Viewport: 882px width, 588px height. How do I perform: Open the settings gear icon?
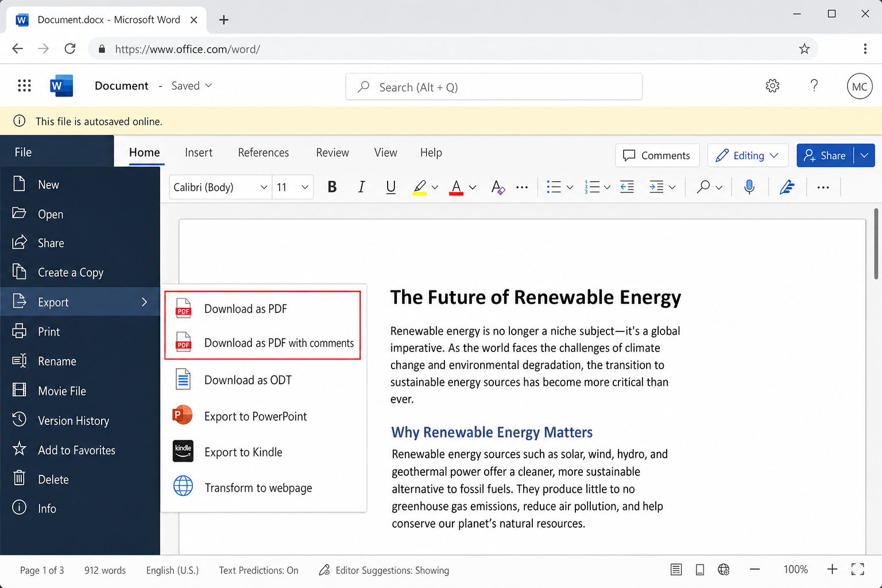tap(772, 86)
